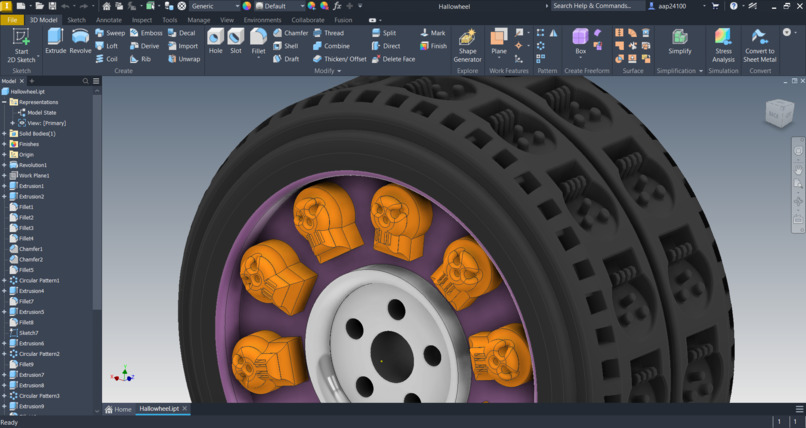The height and width of the screenshot is (428, 806).
Task: Select Chamfer2 in the browser
Action: point(31,259)
